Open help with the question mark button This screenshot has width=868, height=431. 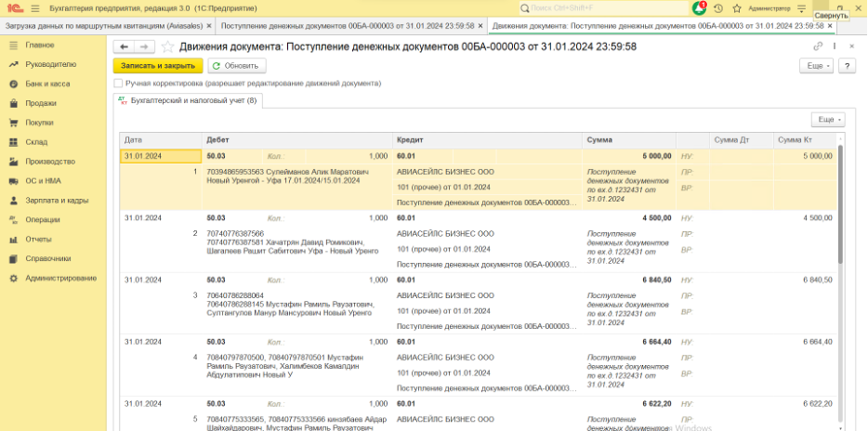pos(847,65)
